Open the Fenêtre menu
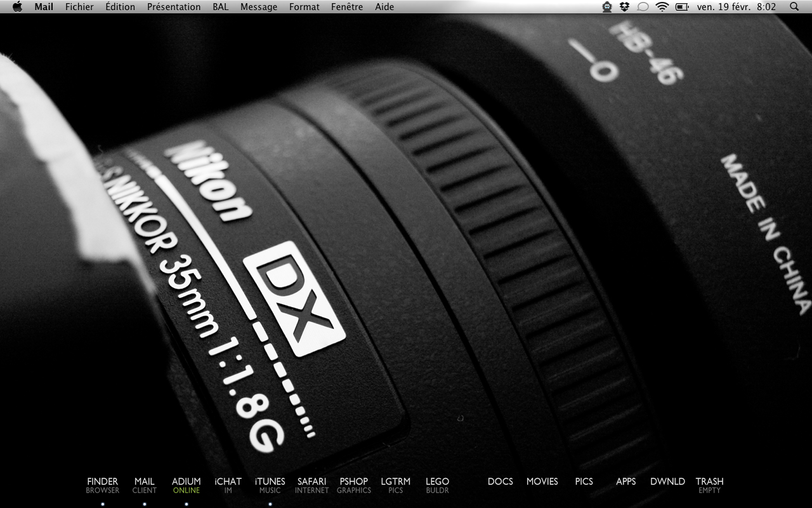 [347, 7]
